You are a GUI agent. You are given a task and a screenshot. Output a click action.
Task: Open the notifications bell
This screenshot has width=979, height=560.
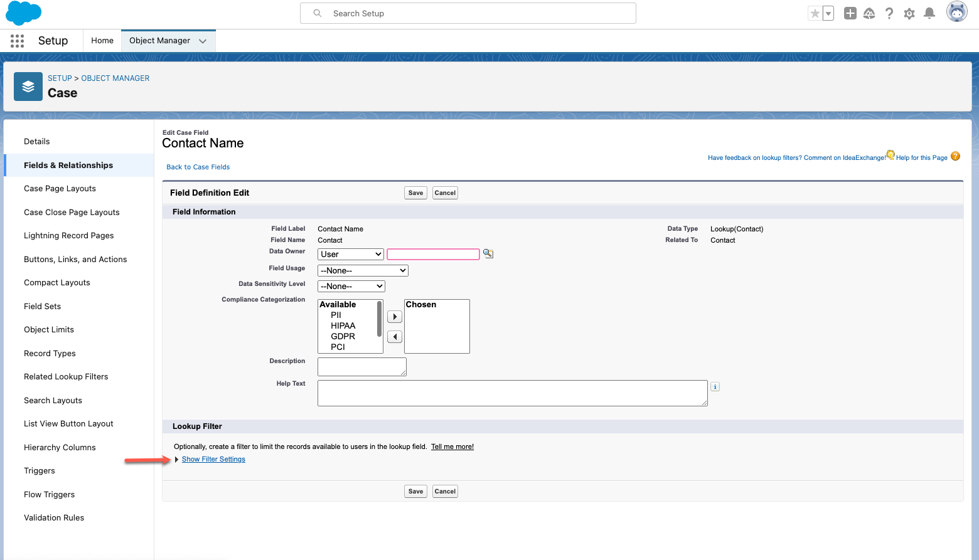(x=929, y=13)
